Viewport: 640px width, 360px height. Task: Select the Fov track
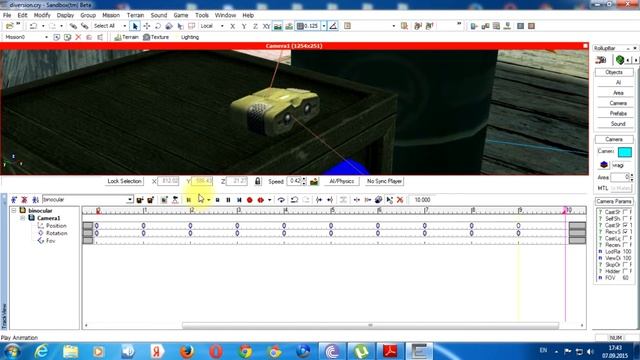click(x=50, y=241)
